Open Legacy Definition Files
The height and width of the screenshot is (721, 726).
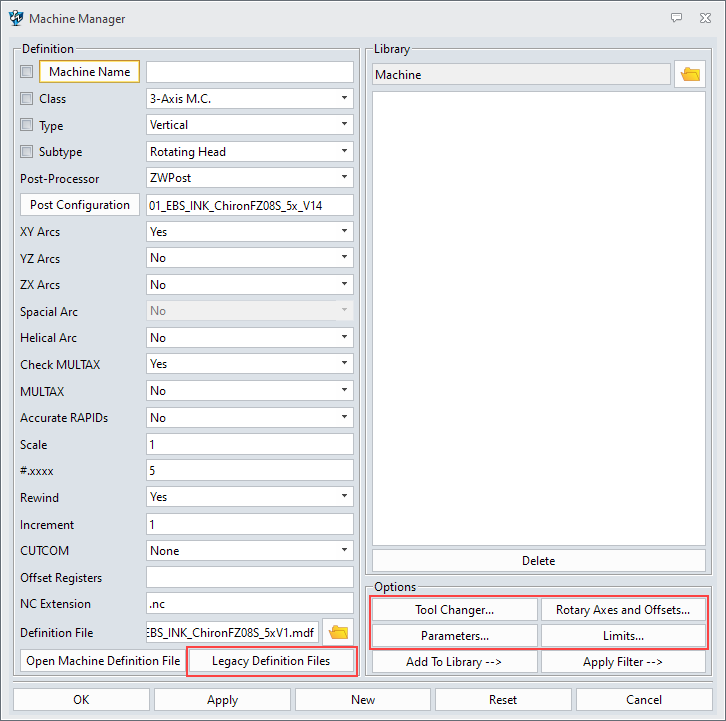pyautogui.click(x=271, y=661)
